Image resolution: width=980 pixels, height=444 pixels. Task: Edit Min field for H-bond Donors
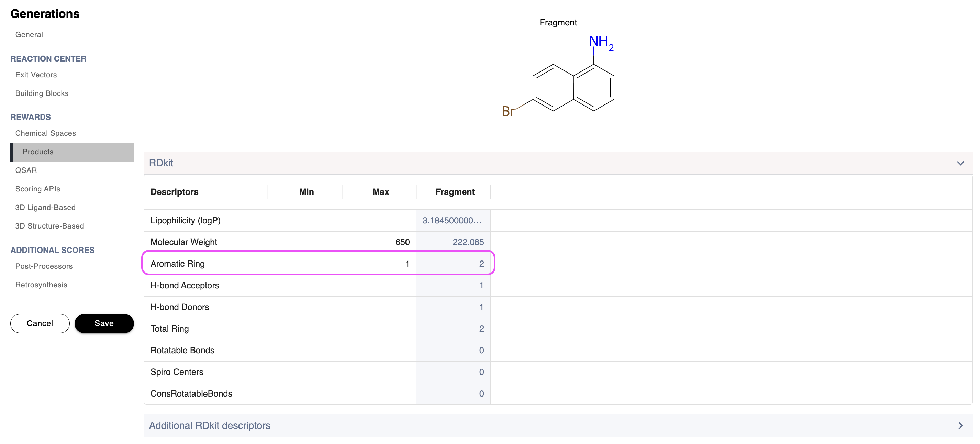pos(305,308)
